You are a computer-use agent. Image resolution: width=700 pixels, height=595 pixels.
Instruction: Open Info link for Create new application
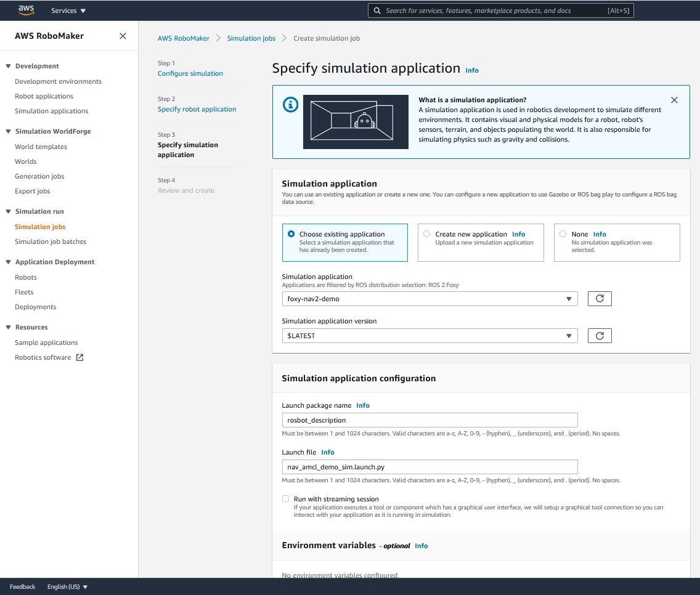518,234
